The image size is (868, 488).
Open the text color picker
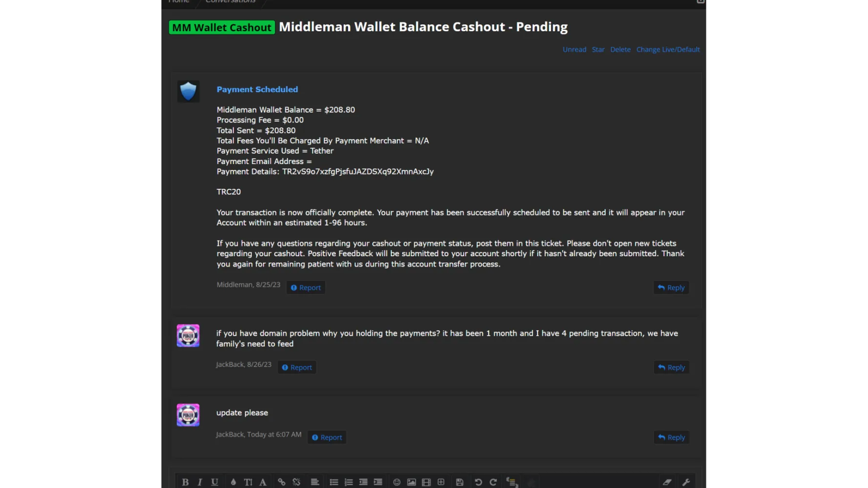233,482
